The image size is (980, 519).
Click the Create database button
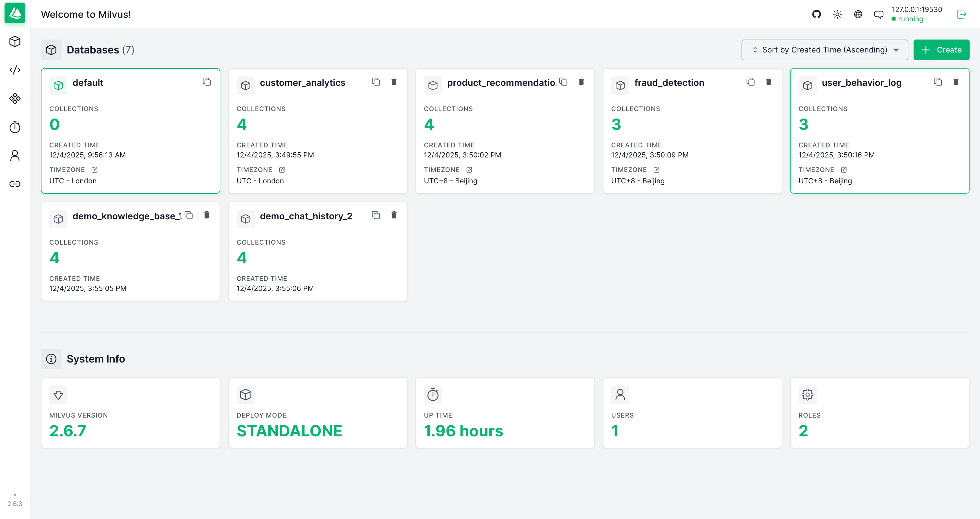click(941, 50)
